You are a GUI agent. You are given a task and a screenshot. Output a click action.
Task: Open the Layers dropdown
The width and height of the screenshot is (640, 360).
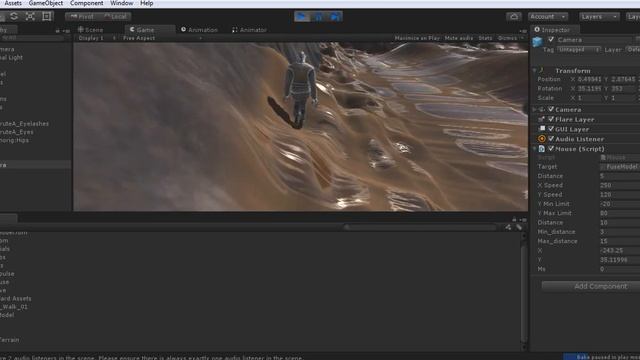coord(599,17)
